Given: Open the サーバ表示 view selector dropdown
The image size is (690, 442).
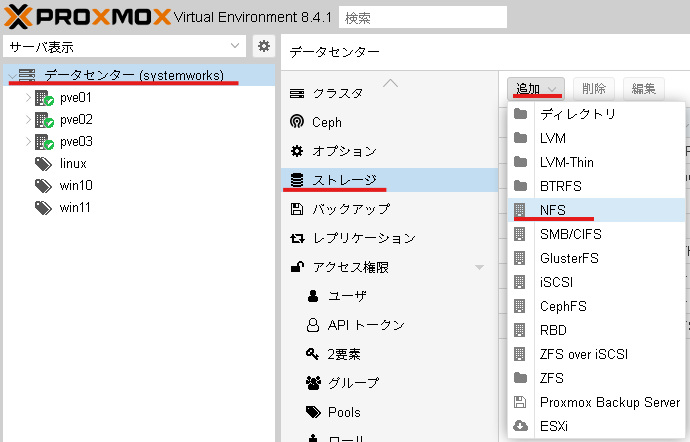Looking at the screenshot, I should point(125,46).
